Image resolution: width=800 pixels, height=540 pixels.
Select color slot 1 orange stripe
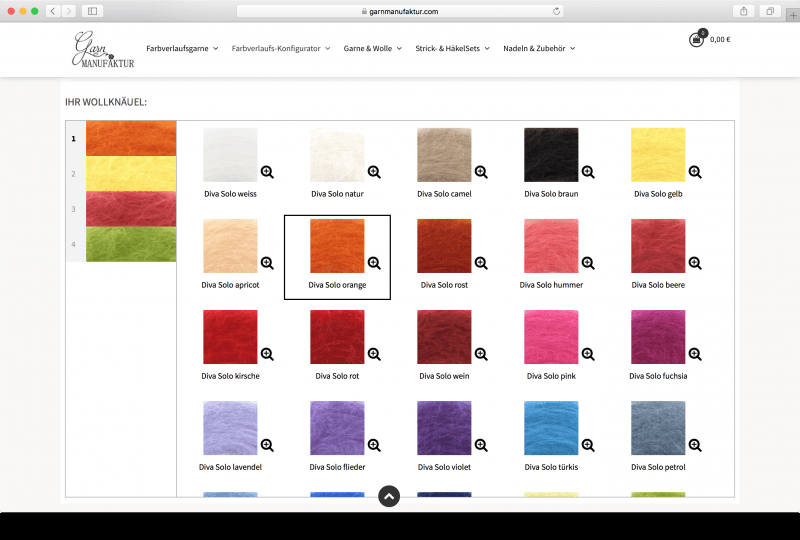click(131, 138)
